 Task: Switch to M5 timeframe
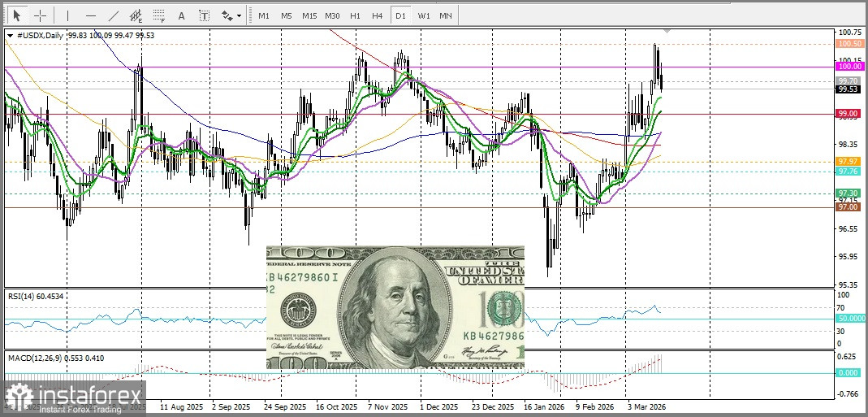(286, 15)
